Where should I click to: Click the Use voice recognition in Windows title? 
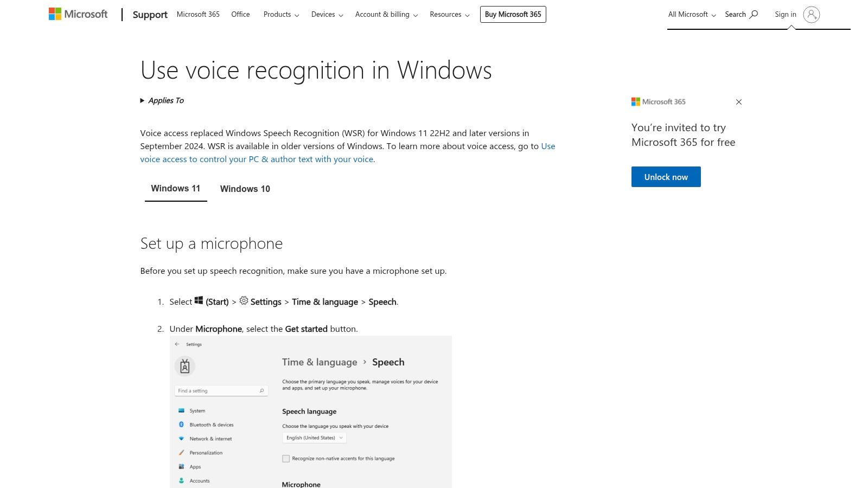pos(316,70)
